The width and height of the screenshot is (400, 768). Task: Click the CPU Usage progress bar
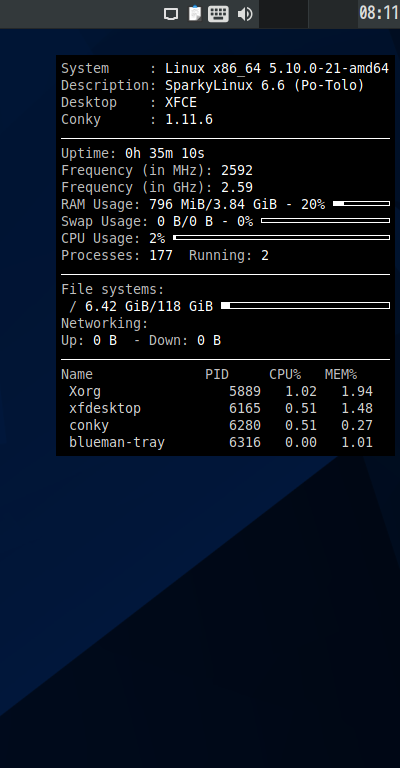click(x=282, y=238)
